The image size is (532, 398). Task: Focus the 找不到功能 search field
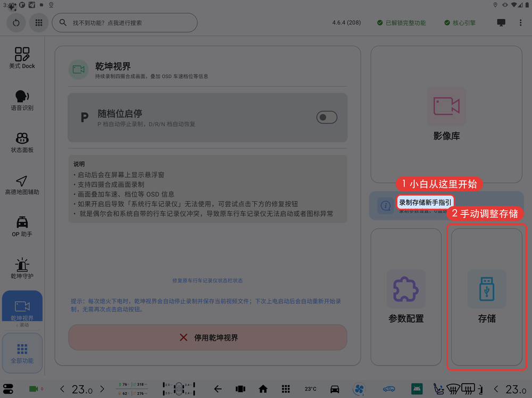tap(124, 23)
